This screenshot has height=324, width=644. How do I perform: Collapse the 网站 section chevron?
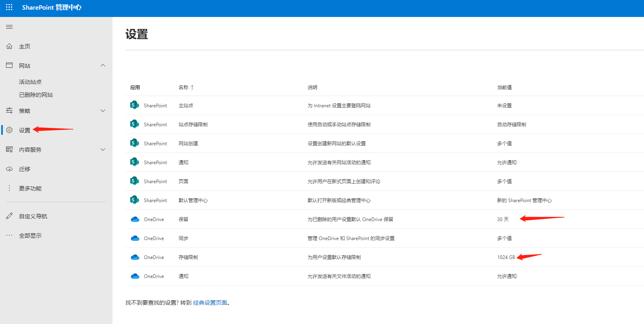click(103, 65)
